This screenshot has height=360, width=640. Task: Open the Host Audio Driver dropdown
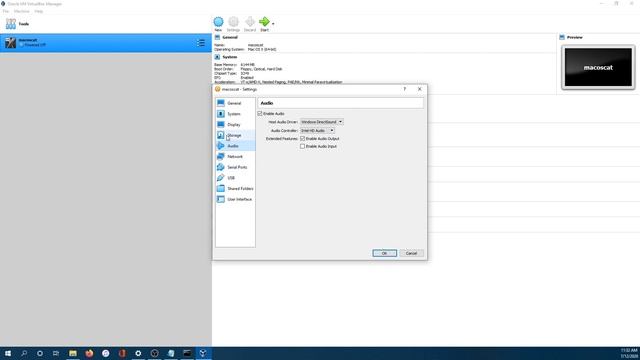(322, 122)
